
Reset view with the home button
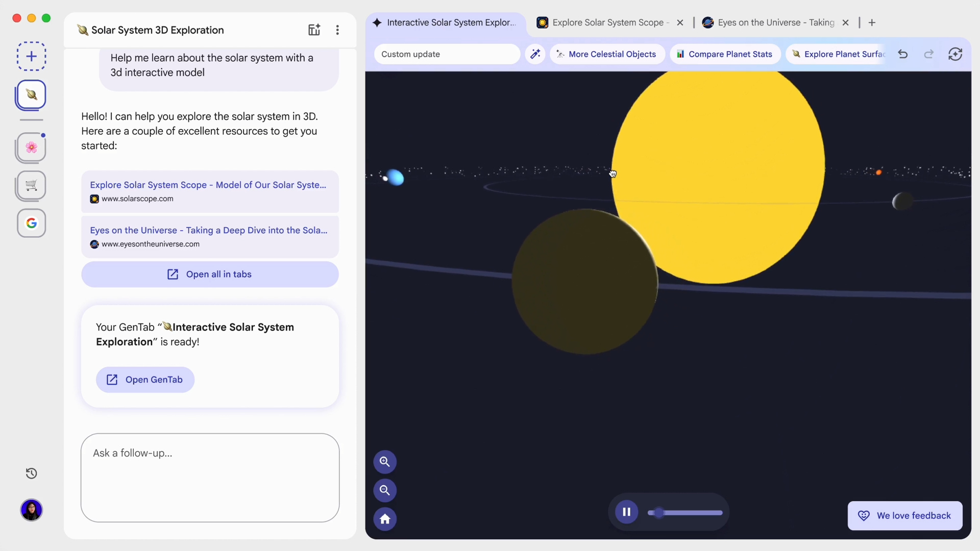[385, 519]
